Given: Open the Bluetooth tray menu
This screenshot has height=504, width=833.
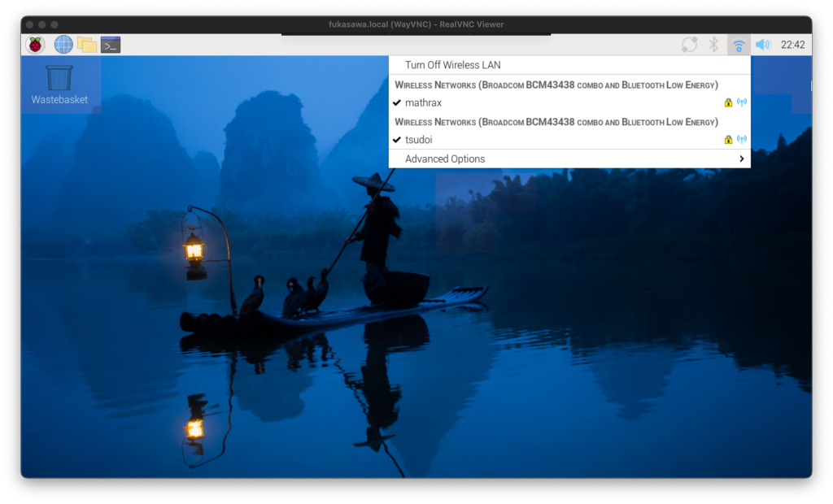Looking at the screenshot, I should coord(713,45).
